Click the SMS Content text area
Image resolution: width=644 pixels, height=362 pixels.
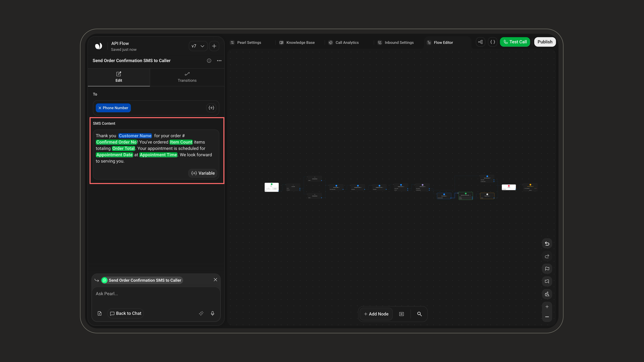click(156, 154)
